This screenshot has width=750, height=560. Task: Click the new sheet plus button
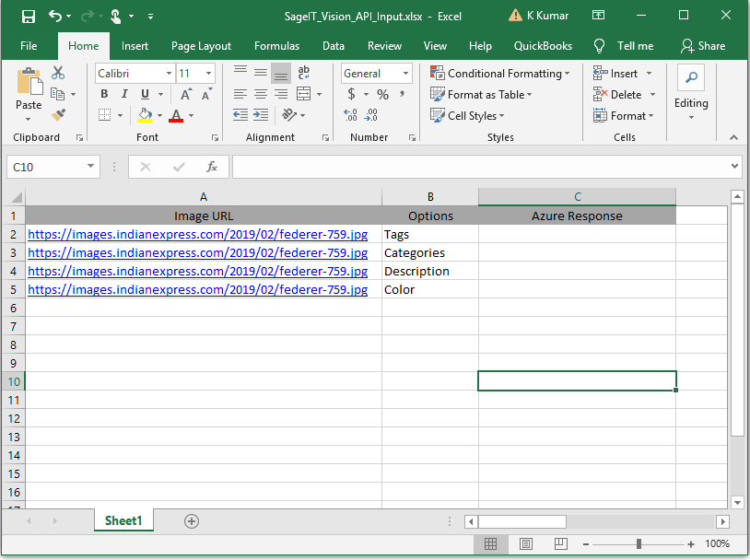click(x=192, y=521)
